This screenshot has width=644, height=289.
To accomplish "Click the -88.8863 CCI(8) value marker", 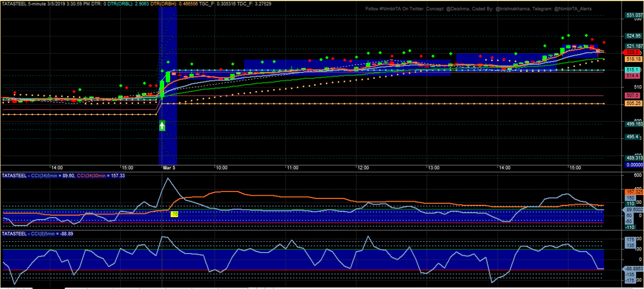I will [x=633, y=268].
